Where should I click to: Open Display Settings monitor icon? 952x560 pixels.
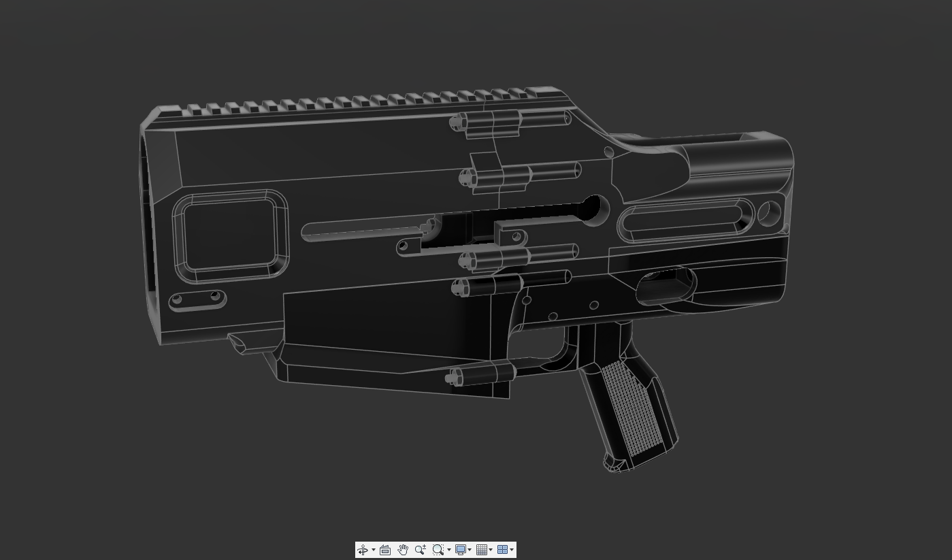tap(460, 550)
